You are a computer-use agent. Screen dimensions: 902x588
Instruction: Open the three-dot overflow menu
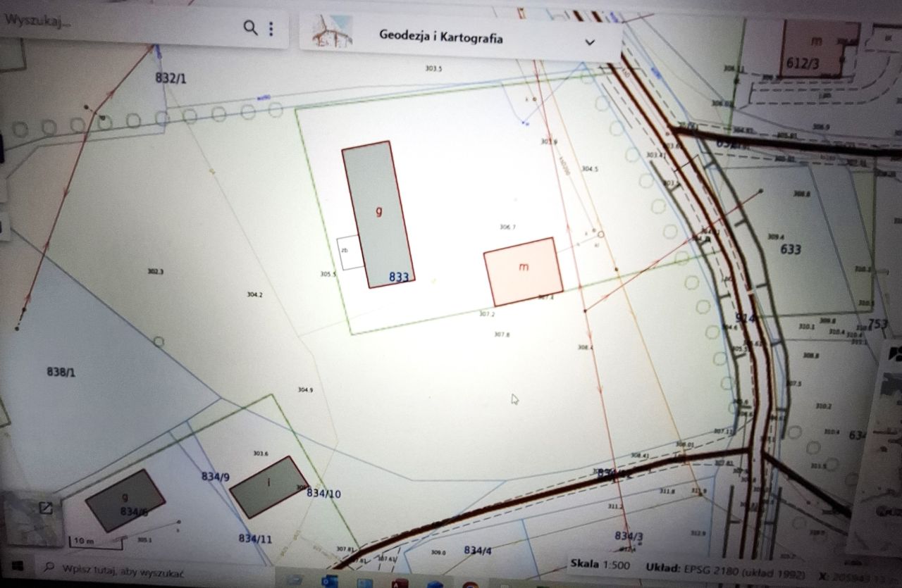click(x=270, y=28)
